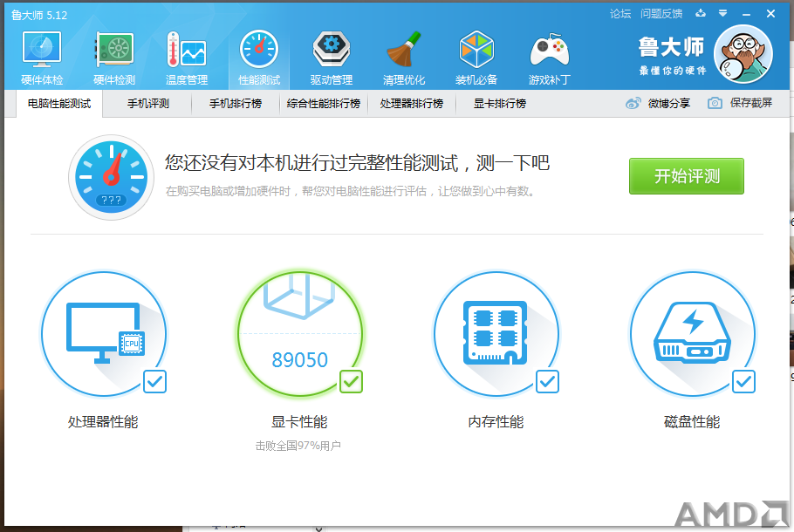Click 保存截屏 save screenshot text

(751, 103)
